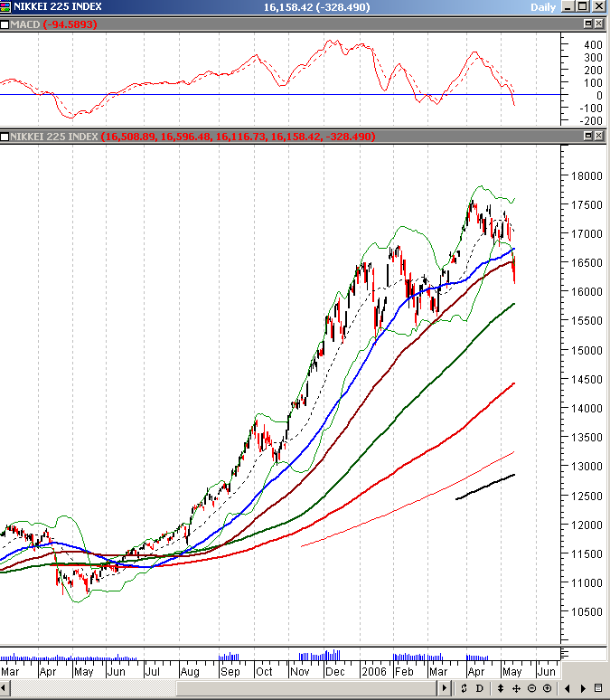
Task: Click the Daily periodicity label in title bar
Action: pos(543,7)
